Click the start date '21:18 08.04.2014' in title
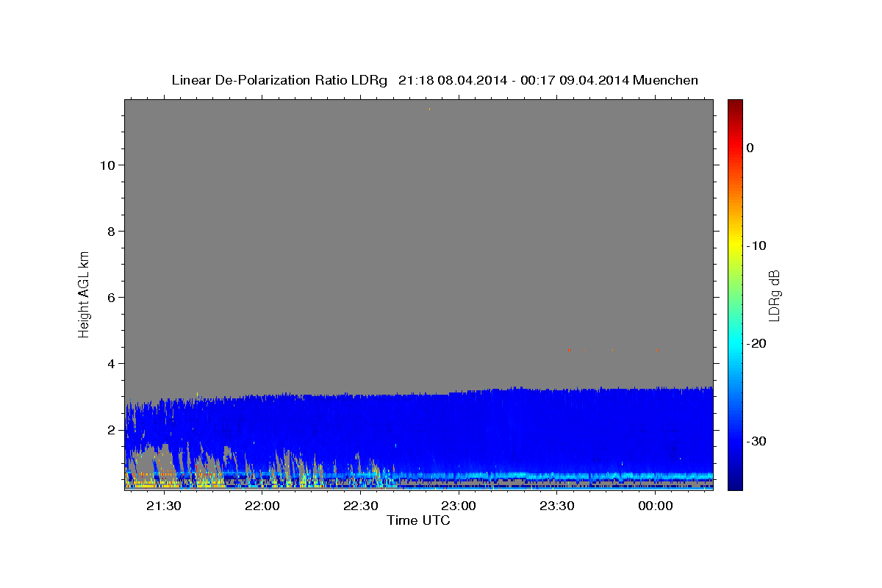The height and width of the screenshot is (588, 882). coord(452,80)
